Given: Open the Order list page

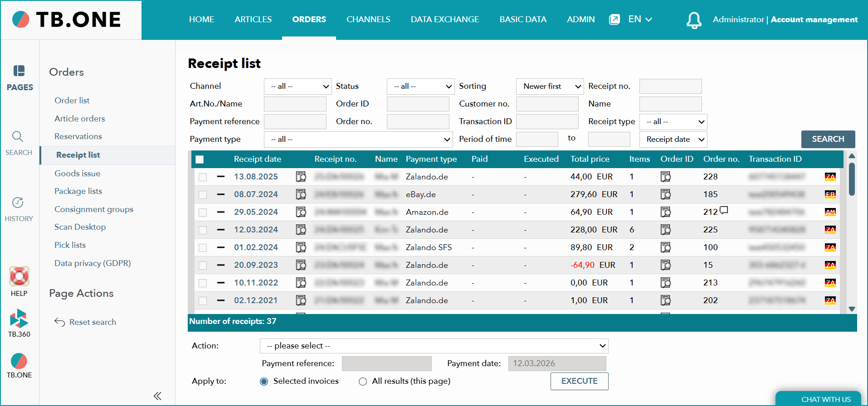Looking at the screenshot, I should pyautogui.click(x=72, y=101).
